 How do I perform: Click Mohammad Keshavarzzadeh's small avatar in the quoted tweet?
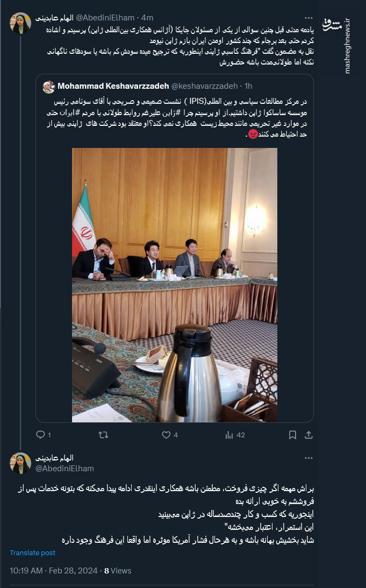(x=49, y=87)
